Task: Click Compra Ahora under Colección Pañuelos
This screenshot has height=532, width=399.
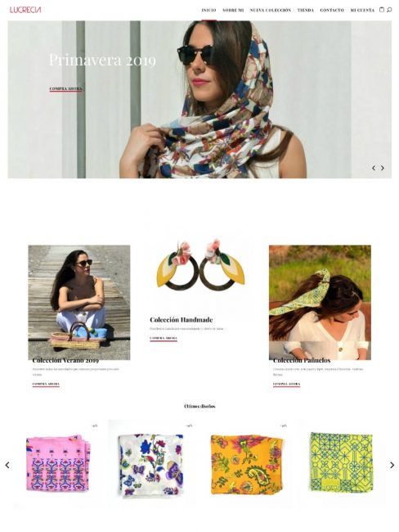Action: click(286, 384)
